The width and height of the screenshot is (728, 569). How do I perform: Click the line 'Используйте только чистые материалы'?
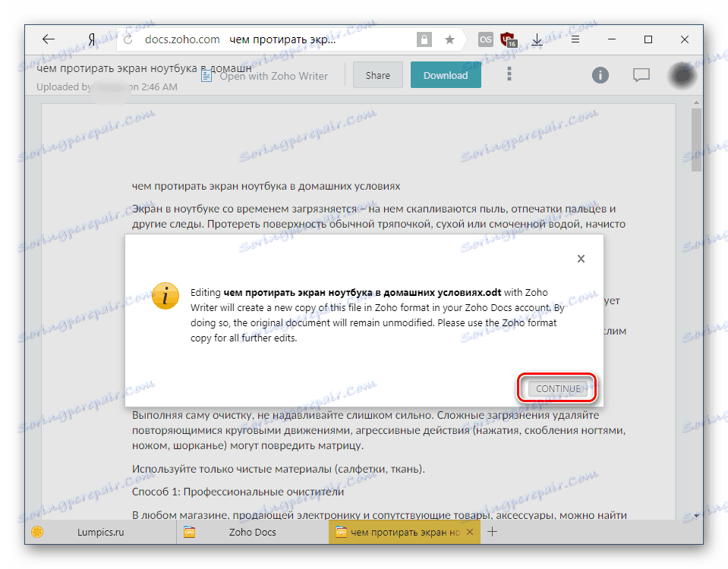click(x=279, y=469)
